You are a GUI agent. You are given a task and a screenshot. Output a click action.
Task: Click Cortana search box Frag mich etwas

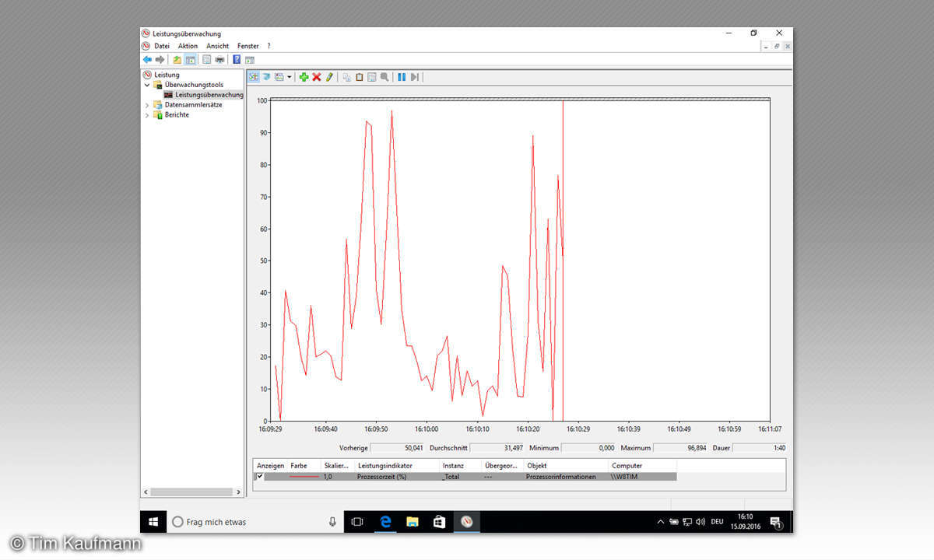256,522
